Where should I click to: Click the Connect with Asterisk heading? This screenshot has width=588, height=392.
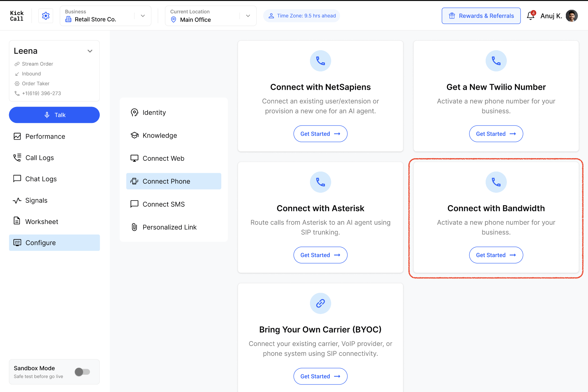320,208
